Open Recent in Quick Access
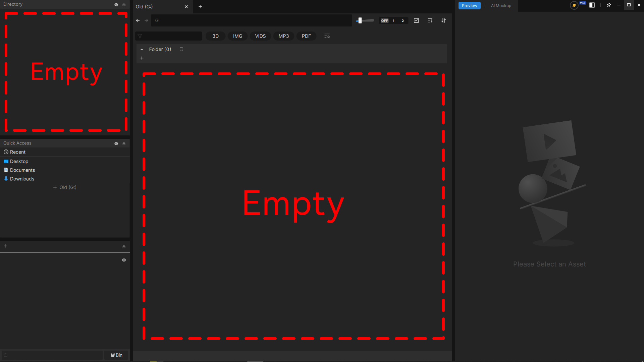Viewport: 644px width, 362px height. [x=65, y=152]
